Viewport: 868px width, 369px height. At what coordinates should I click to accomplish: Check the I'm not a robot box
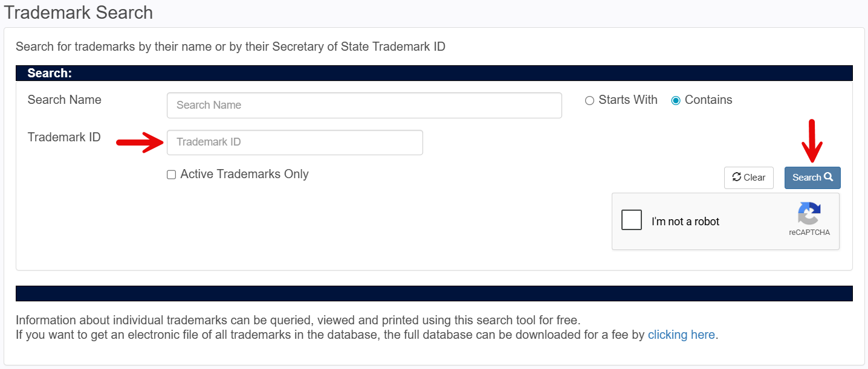(632, 220)
